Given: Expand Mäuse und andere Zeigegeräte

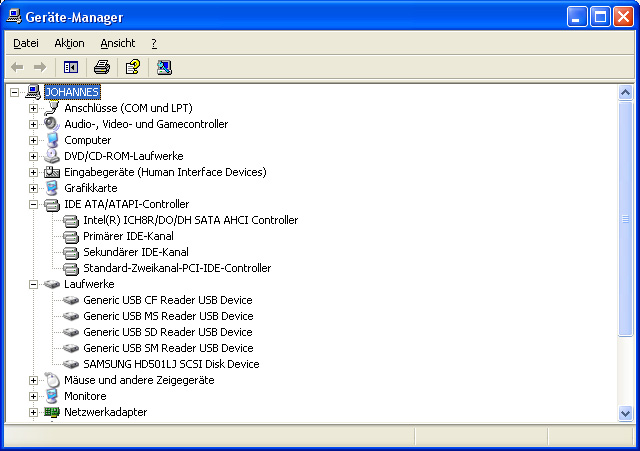Looking at the screenshot, I should click(x=33, y=380).
